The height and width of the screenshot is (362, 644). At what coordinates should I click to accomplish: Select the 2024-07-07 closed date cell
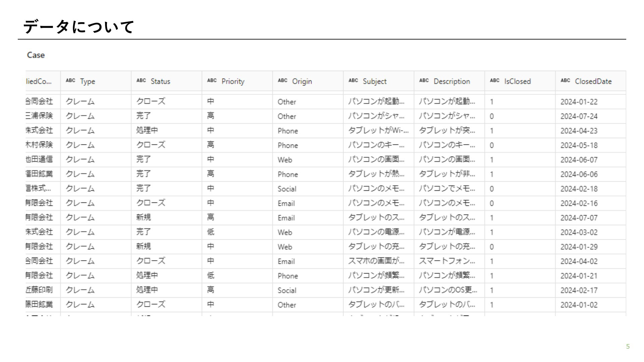[579, 218]
